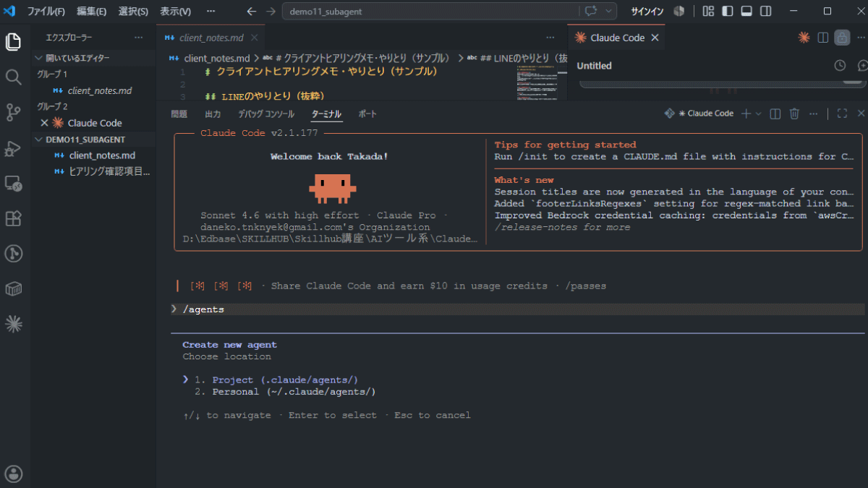
Task: Open the 問題 panel tab
Action: [179, 114]
